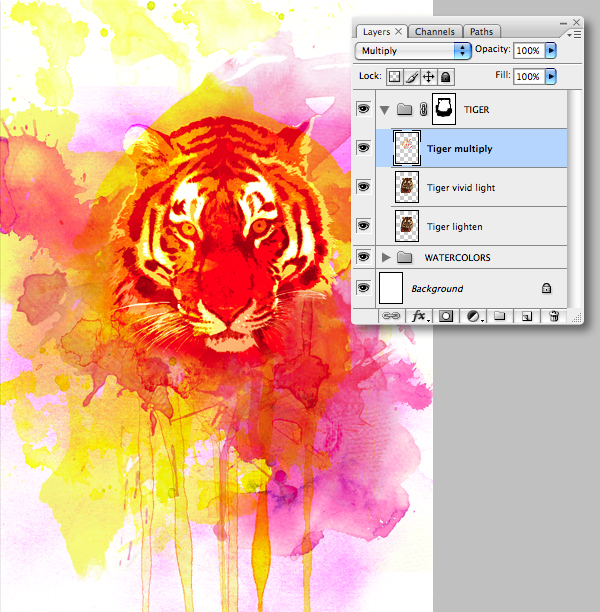
Task: Switch to the Layers tab
Action: coord(376,32)
